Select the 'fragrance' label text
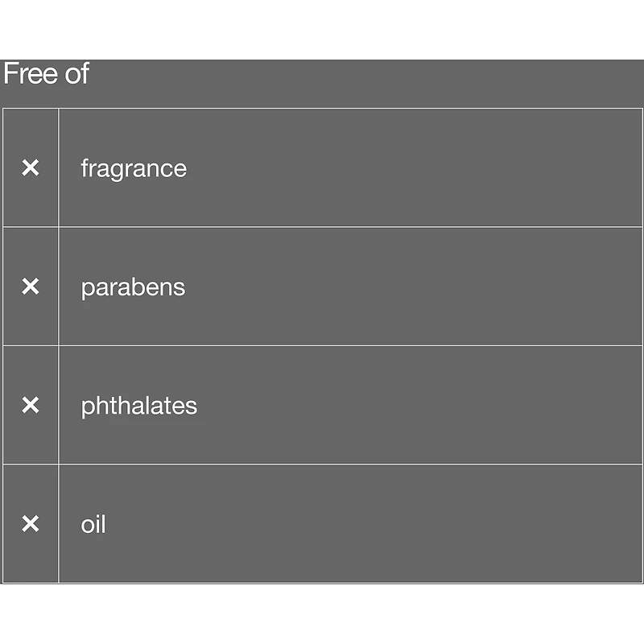This screenshot has width=644, height=644. (134, 168)
